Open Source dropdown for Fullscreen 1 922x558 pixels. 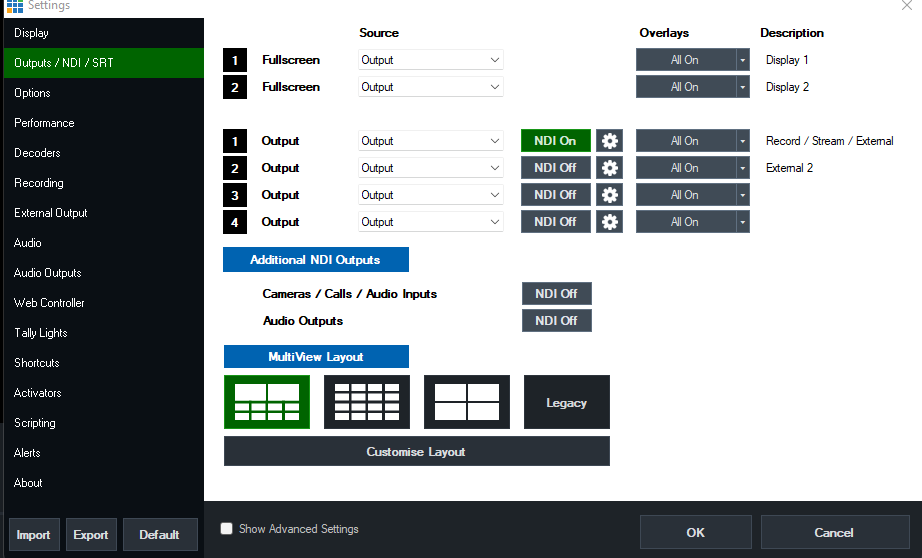(x=430, y=60)
